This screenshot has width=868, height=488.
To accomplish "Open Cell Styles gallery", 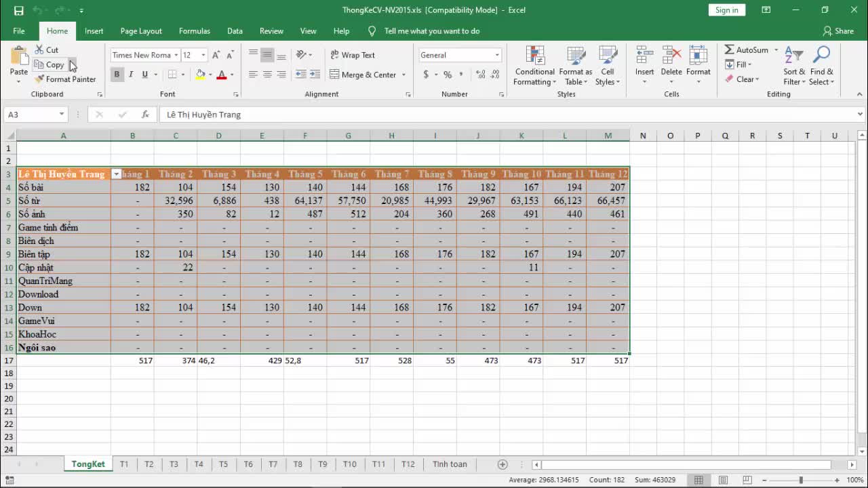I will point(608,66).
